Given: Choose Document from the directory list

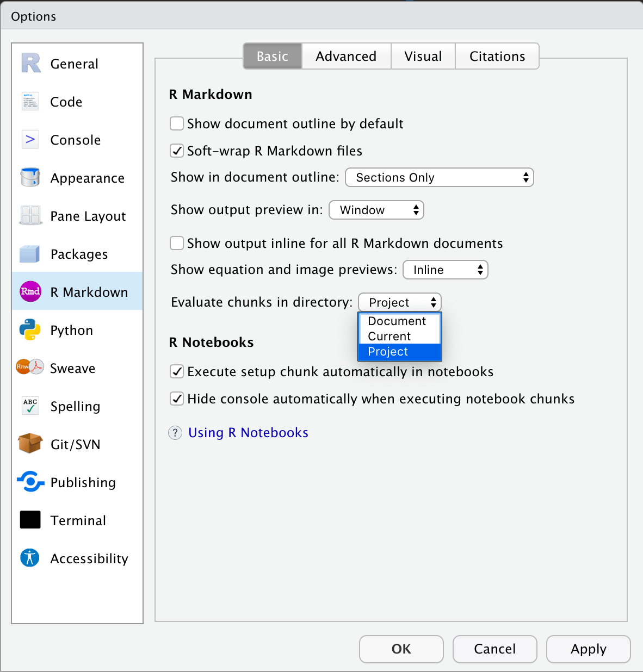Looking at the screenshot, I should click(x=400, y=321).
